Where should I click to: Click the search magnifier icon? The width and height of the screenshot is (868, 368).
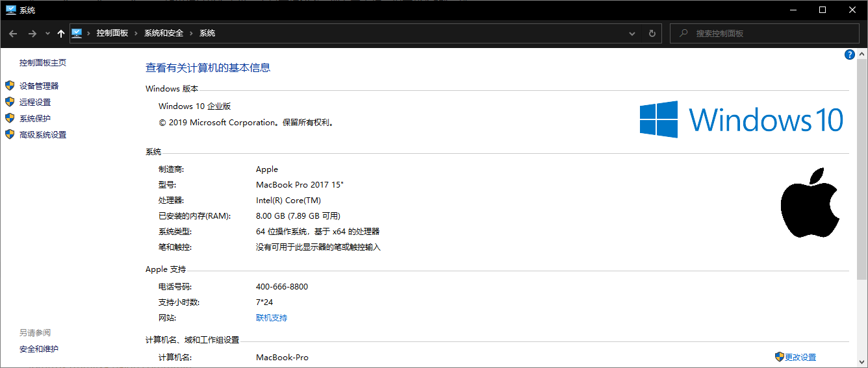click(683, 33)
